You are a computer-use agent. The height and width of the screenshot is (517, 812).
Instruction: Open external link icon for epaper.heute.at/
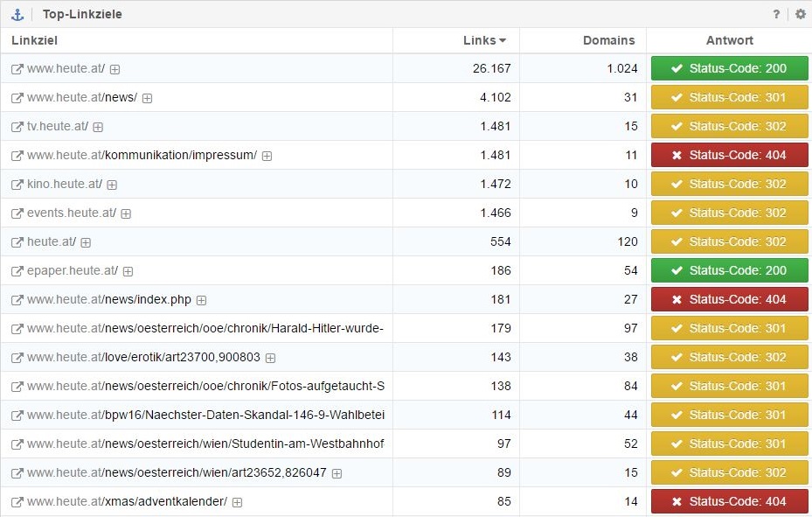coord(17,271)
